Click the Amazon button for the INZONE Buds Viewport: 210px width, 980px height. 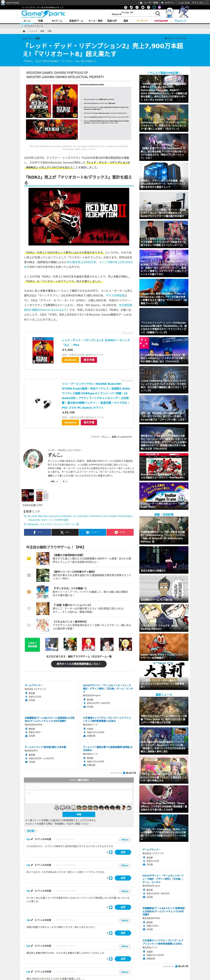[70, 422]
